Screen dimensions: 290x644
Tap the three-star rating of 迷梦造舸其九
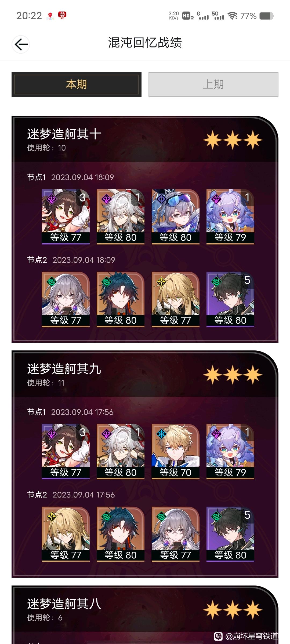(x=233, y=375)
